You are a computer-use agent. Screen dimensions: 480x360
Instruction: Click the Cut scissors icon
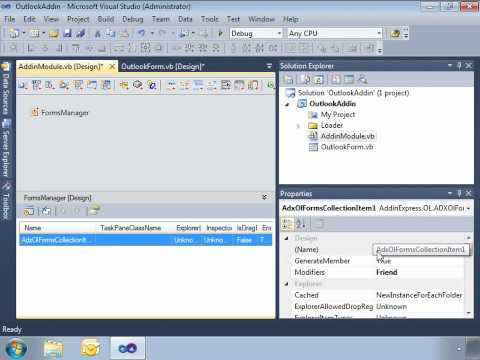point(98,33)
